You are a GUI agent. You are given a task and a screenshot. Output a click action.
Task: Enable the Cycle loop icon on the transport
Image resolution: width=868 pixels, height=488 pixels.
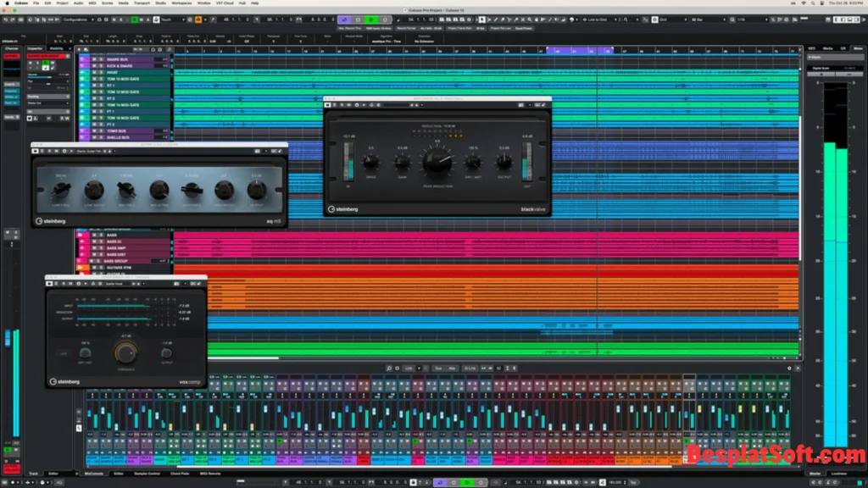point(343,19)
